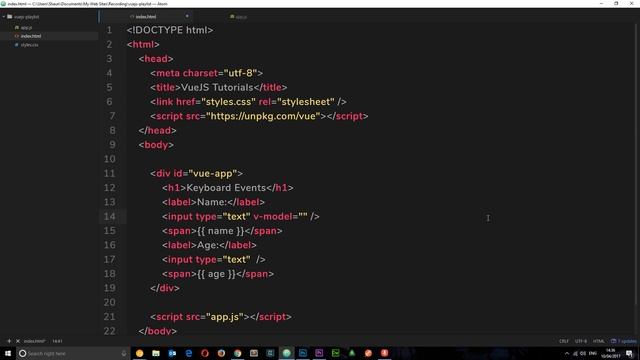The width and height of the screenshot is (640, 360).
Task: Open Opera from the taskbar
Action: click(x=205, y=353)
